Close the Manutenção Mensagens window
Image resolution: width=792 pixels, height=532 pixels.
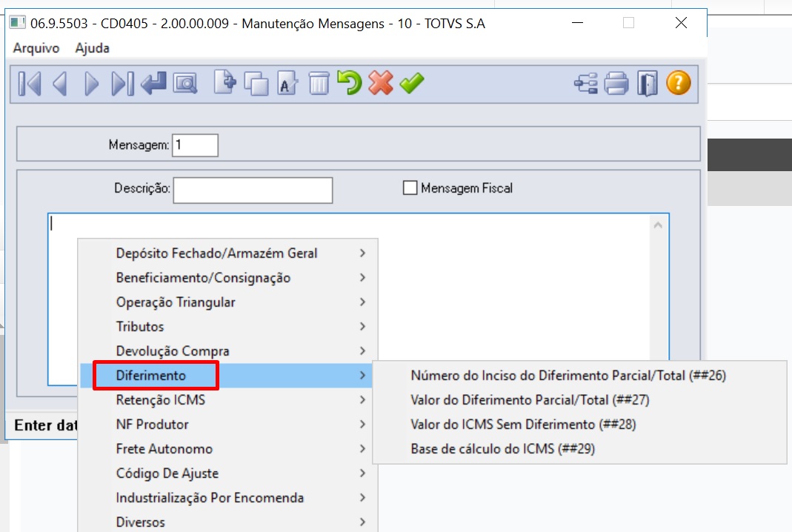tap(681, 23)
